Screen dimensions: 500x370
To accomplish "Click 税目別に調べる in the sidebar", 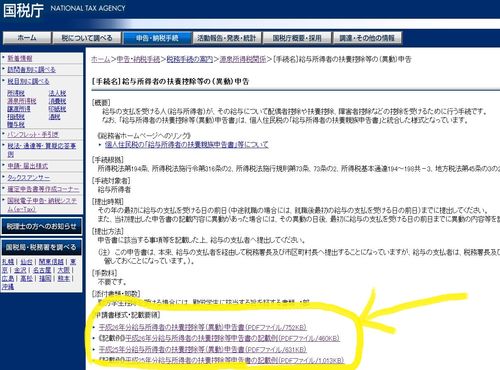I will tap(28, 81).
